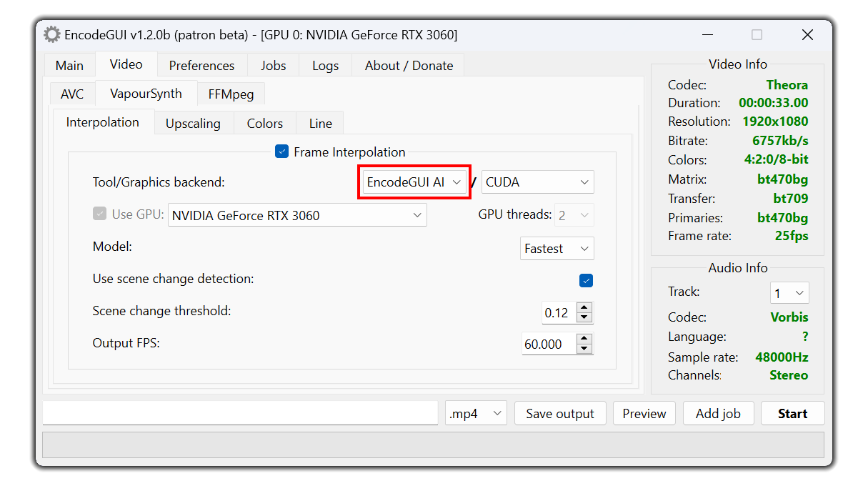
Task: Click the Theora codec value
Action: click(787, 85)
